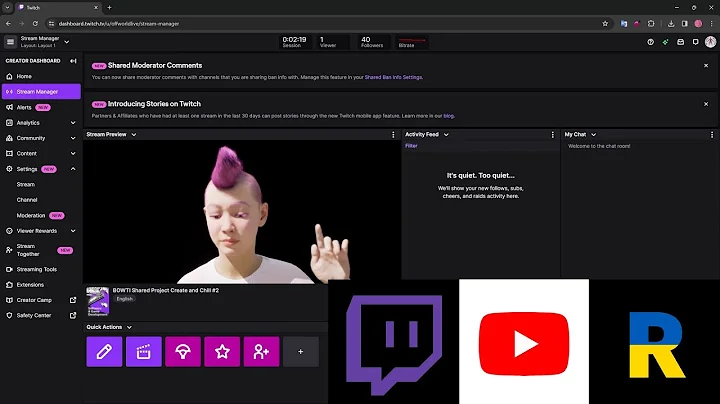Screen dimensions: 720x404
Task: Open the Stream Manager layout dropdown
Action: (67, 42)
